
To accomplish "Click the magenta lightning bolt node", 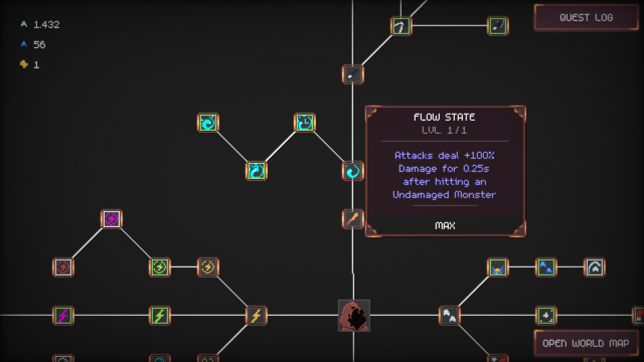I will (x=63, y=315).
